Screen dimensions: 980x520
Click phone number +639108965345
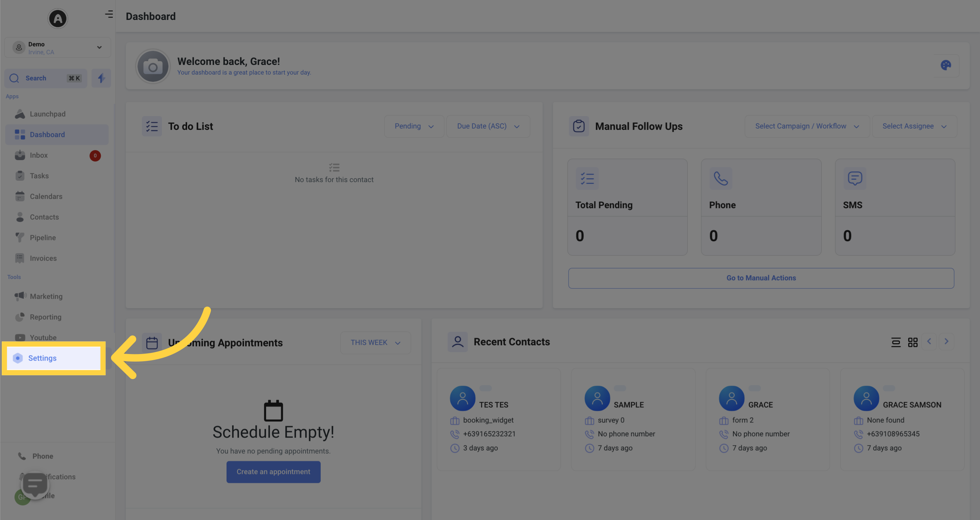click(893, 434)
